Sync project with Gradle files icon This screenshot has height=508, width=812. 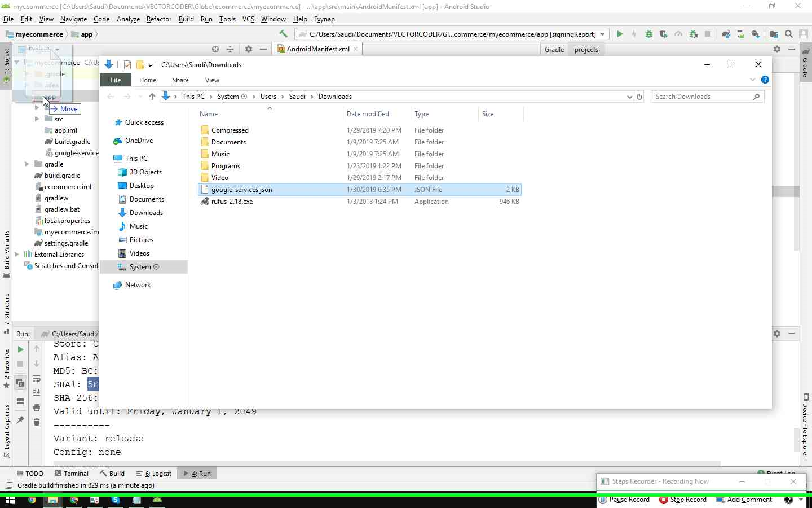pos(726,34)
